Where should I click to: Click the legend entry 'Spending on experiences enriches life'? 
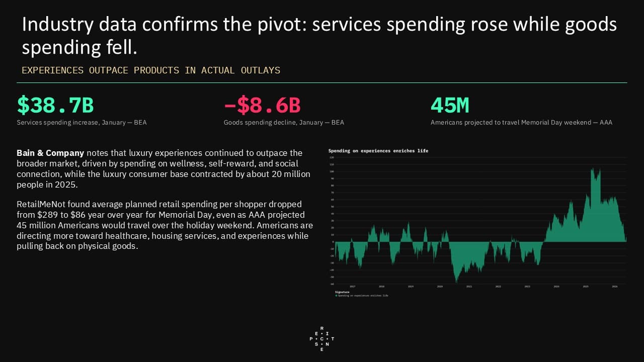pyautogui.click(x=363, y=296)
